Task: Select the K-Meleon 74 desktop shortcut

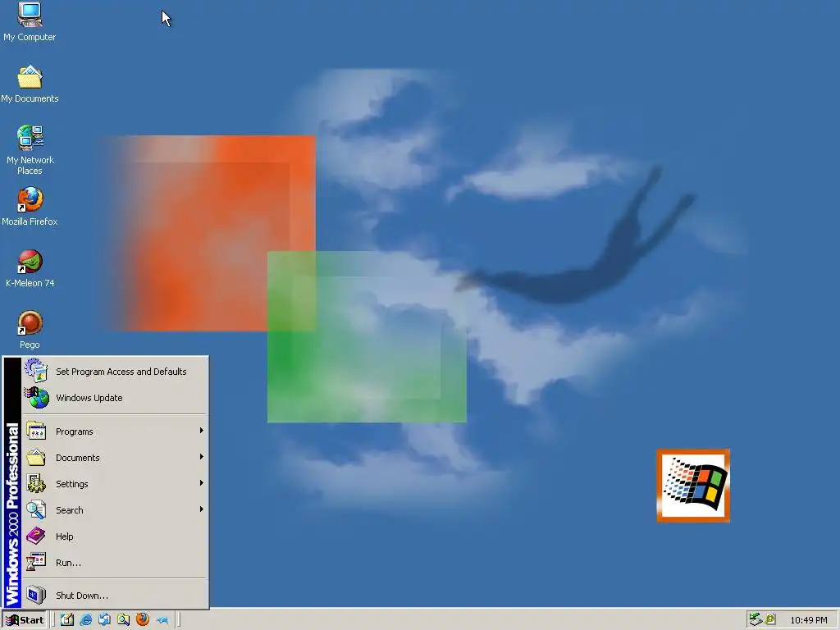Action: (30, 268)
